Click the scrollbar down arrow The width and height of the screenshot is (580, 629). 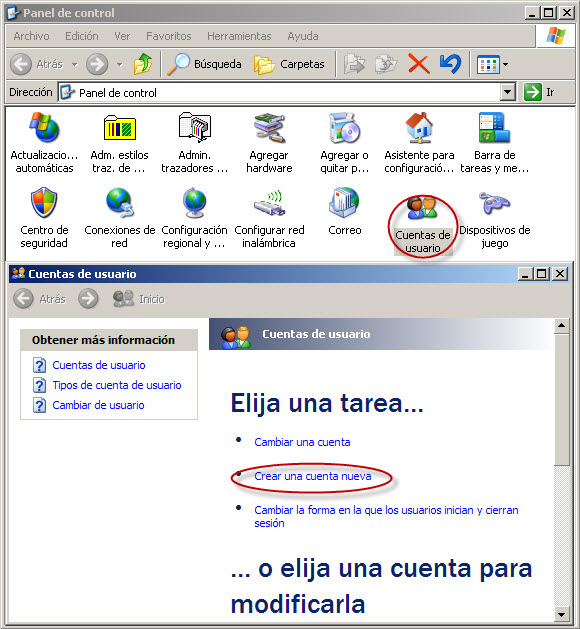click(562, 615)
